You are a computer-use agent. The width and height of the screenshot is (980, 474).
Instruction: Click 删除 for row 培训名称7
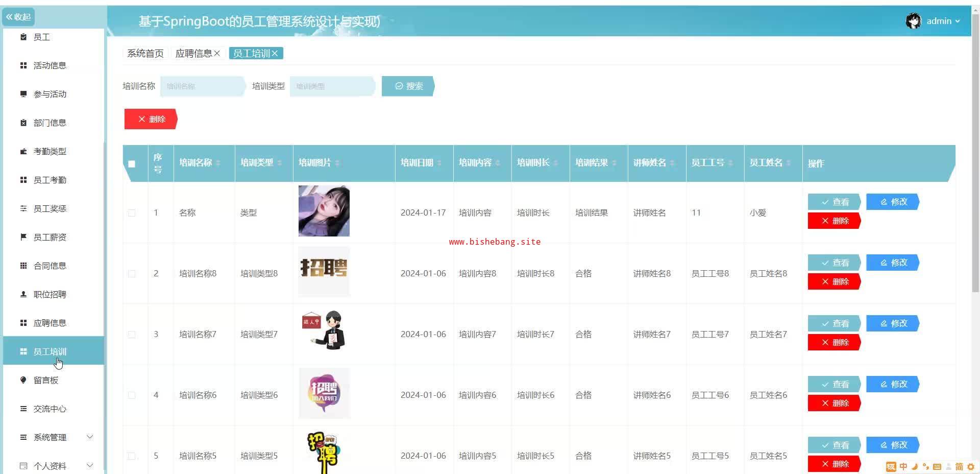835,342
